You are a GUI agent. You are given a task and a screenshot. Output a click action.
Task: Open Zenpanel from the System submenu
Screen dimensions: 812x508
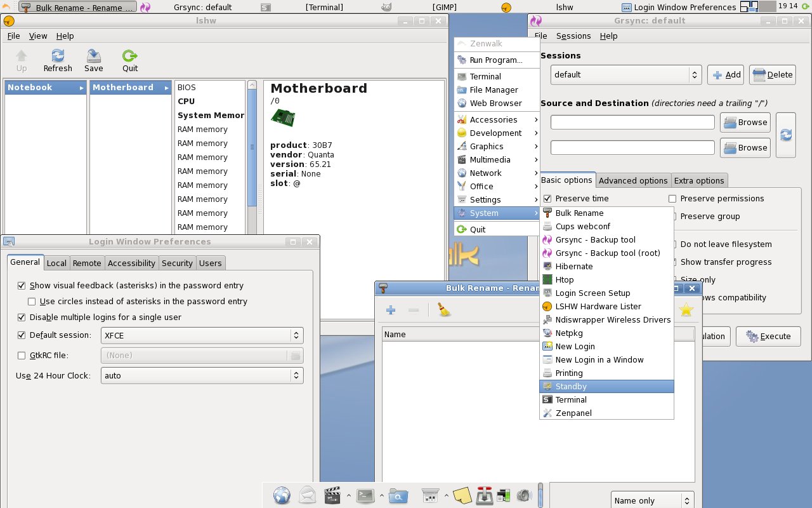pos(606,413)
